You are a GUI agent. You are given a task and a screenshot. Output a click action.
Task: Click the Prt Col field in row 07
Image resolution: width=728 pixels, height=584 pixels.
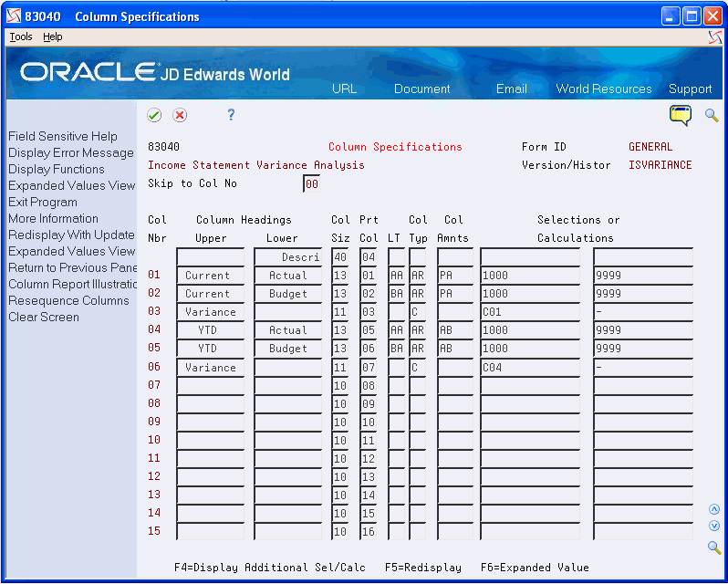pos(369,385)
